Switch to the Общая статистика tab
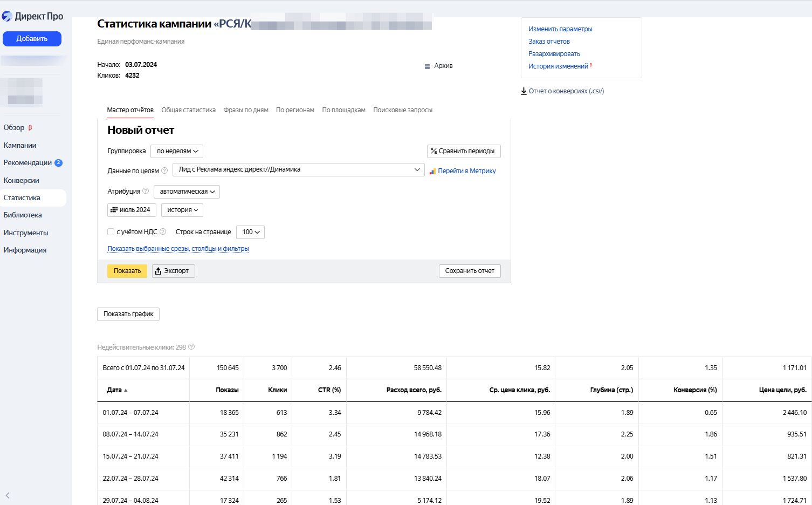This screenshot has height=505, width=812. (x=188, y=110)
